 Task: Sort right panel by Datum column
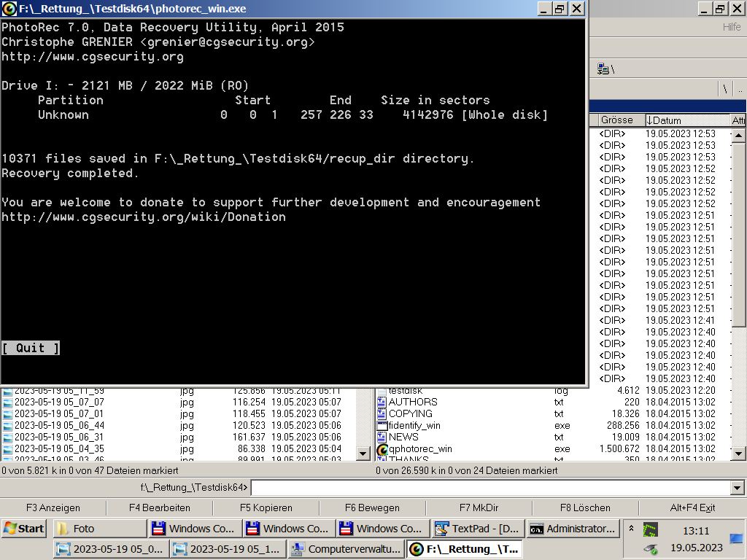687,120
